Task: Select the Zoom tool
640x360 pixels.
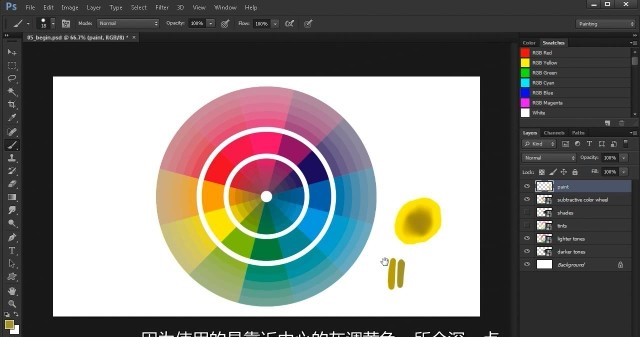Action: (12, 304)
